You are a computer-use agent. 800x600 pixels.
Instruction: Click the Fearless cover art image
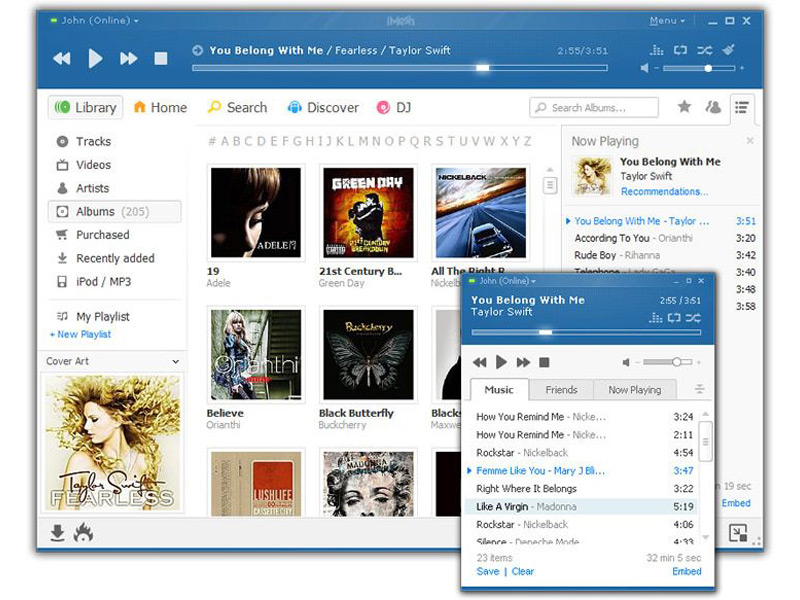(x=113, y=443)
